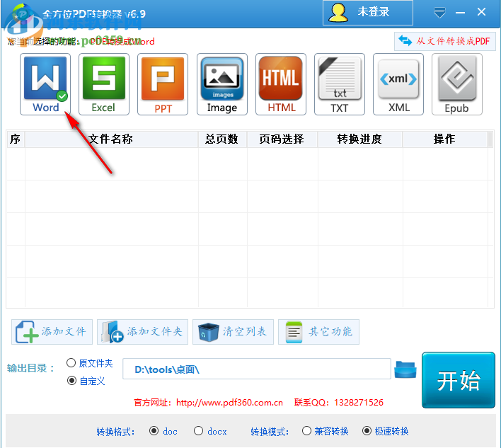Click contact QQ number 1328271526
Screen dimensions: 501x448
(x=359, y=402)
